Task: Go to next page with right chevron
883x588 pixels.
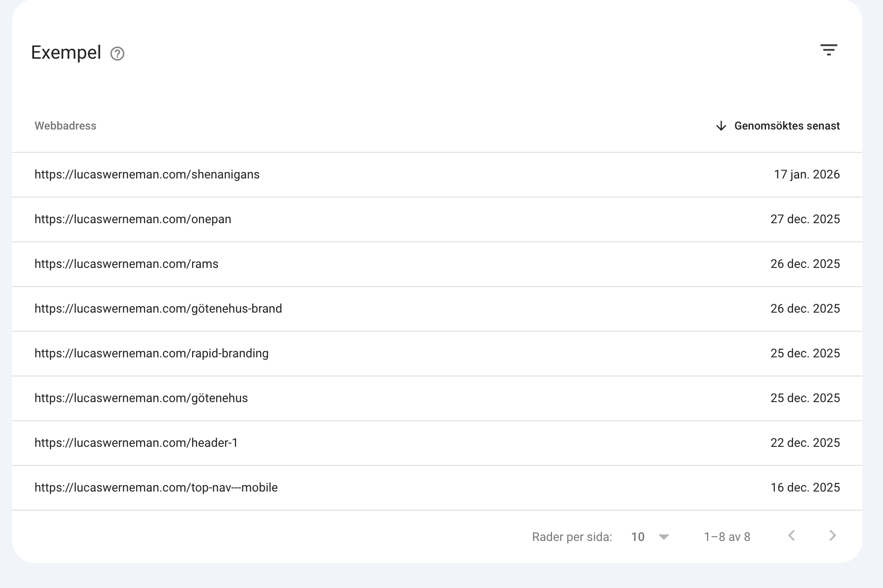Action: (833, 536)
